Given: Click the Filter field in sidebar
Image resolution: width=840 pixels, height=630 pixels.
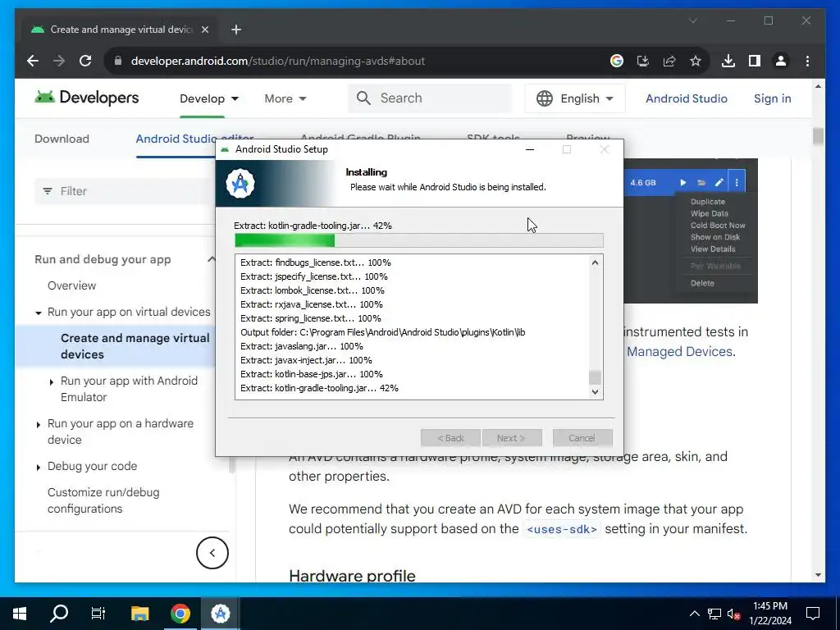Looking at the screenshot, I should [125, 191].
